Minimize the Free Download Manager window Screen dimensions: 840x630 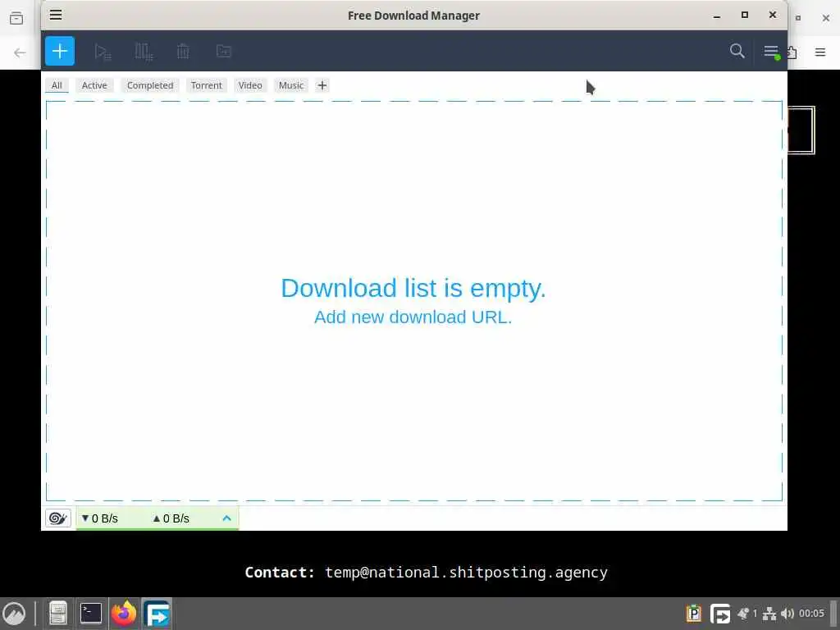pos(717,16)
